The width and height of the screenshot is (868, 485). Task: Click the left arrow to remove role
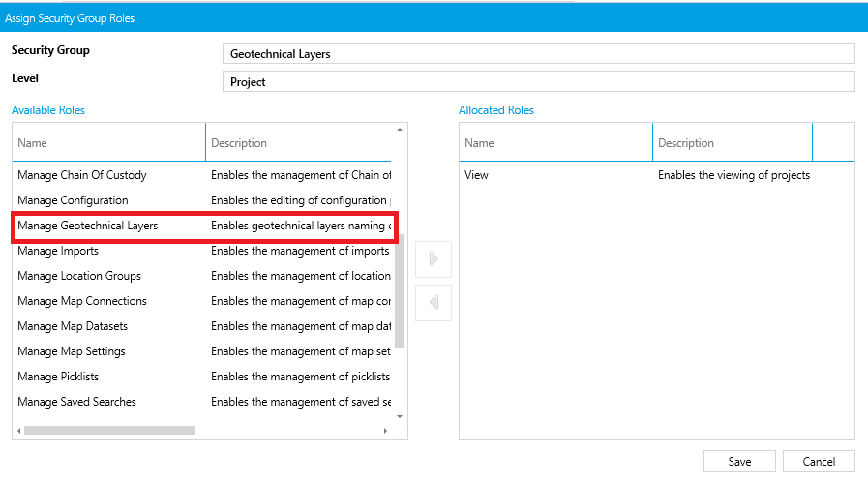[434, 302]
